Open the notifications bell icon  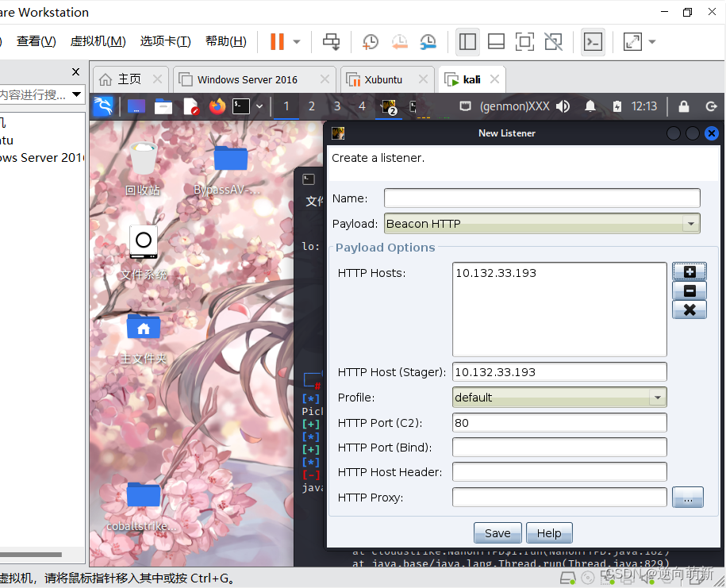click(590, 106)
